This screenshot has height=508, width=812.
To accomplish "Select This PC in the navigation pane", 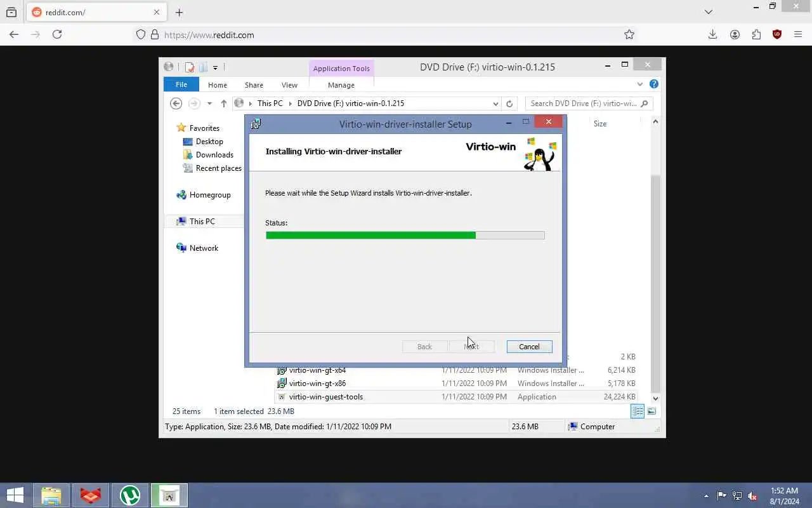I will (x=202, y=221).
